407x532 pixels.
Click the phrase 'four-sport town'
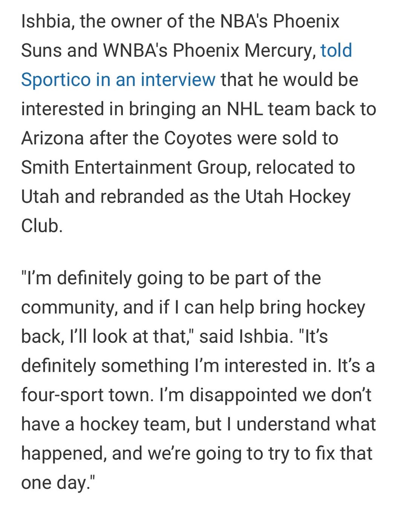87,395
